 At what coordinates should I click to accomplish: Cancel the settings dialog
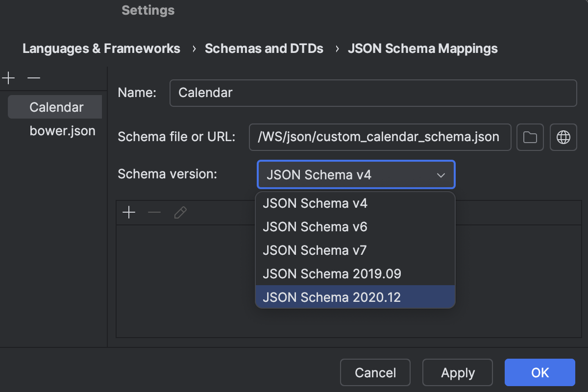coord(375,372)
